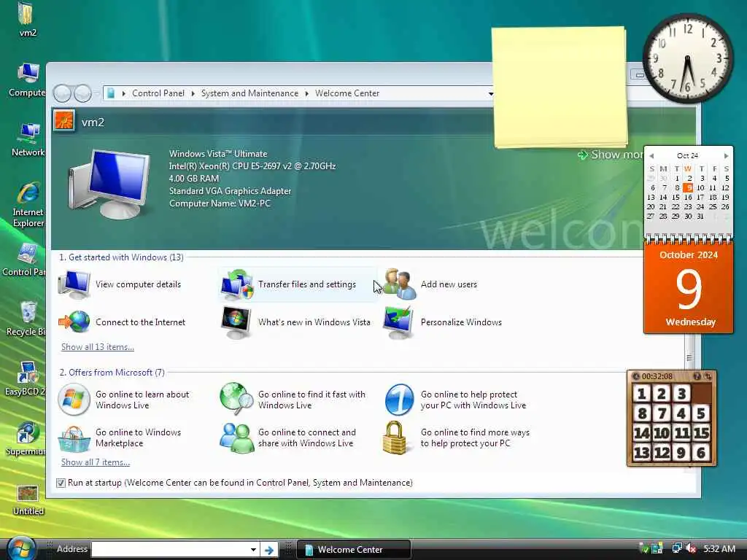Click the large date 9 on calendar gadget

[689, 289]
